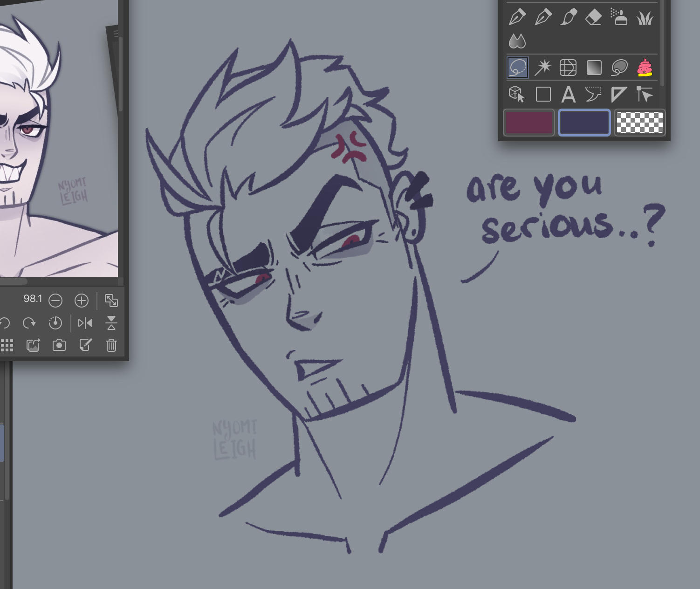Choose the transparent checkered color swatch
The image size is (700, 589).
click(639, 123)
